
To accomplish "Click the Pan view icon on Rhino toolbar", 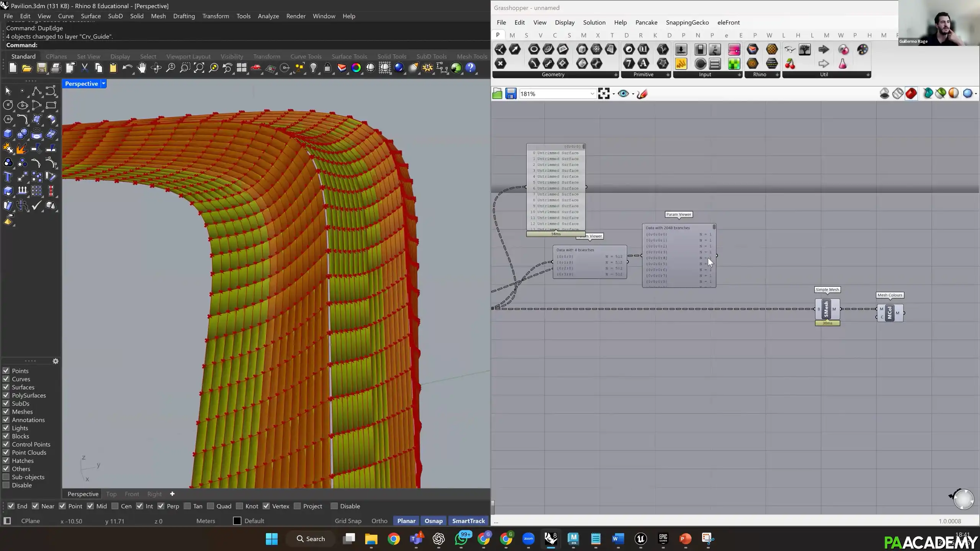I will click(x=142, y=68).
